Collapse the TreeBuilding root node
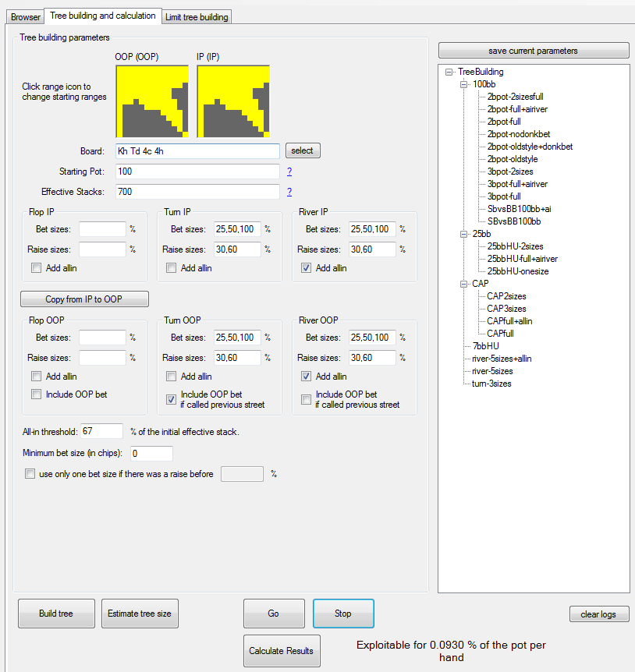Screen dimensions: 635x672 click(449, 73)
